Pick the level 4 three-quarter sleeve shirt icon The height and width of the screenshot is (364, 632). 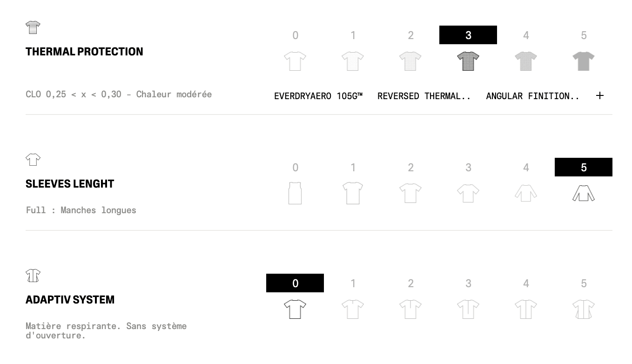pos(526,193)
